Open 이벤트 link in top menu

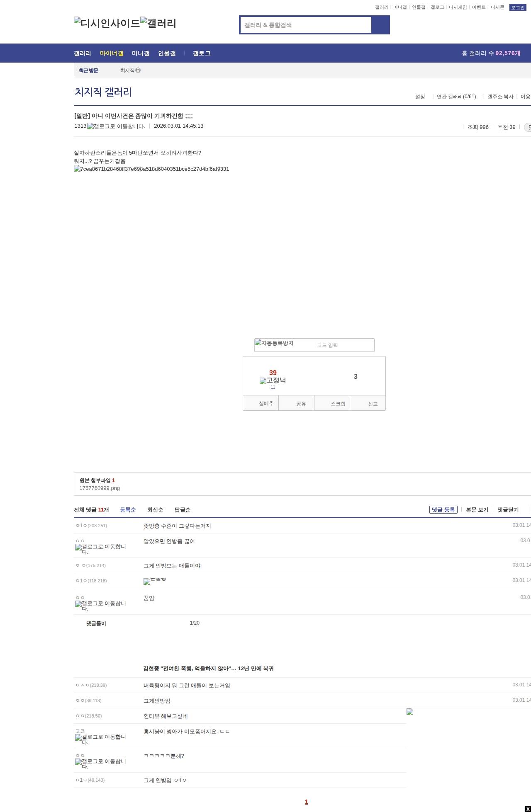pos(479,7)
